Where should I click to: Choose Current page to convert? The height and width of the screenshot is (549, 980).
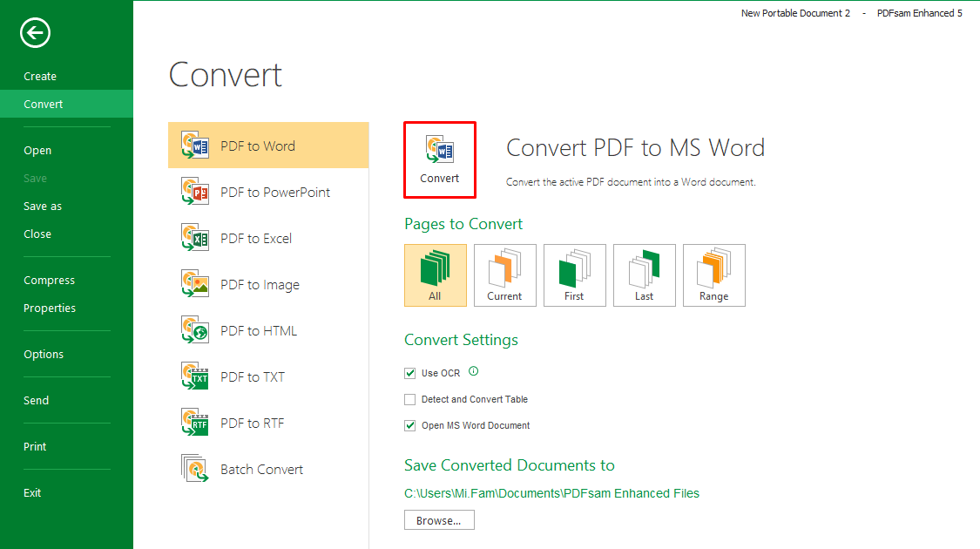pyautogui.click(x=505, y=275)
